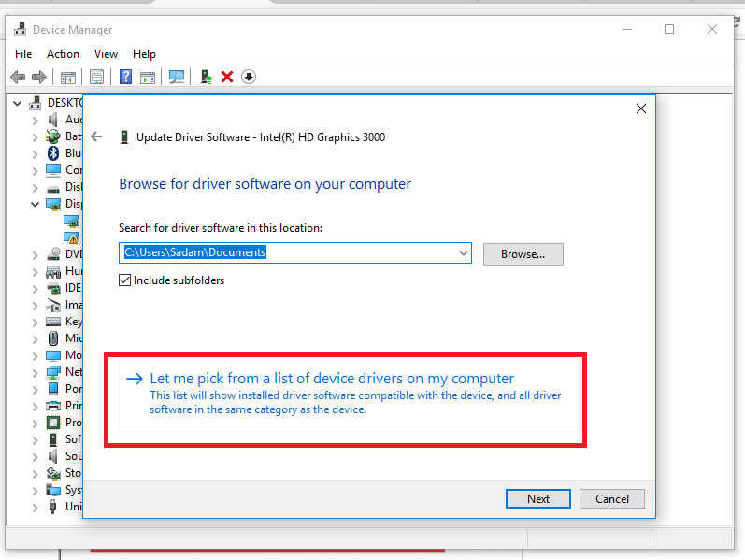This screenshot has height=560, width=745.
Task: Click the Back arrow in Device Manager toolbar
Action: click(18, 77)
